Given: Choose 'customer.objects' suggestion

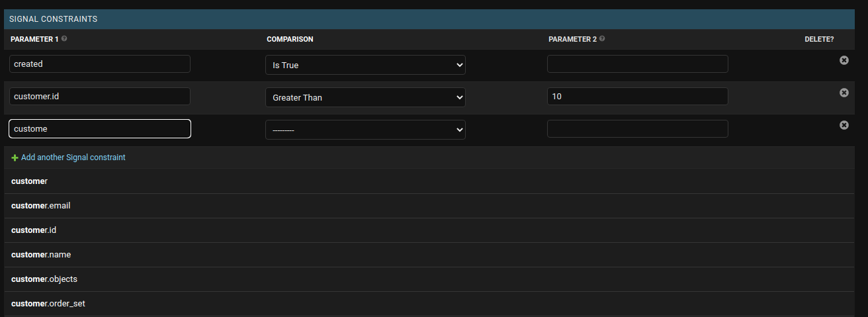Looking at the screenshot, I should point(44,279).
